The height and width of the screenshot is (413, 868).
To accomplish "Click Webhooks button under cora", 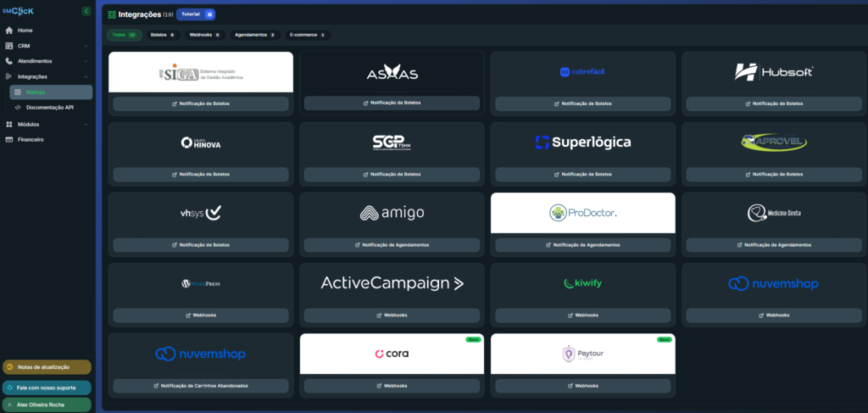I will point(392,386).
